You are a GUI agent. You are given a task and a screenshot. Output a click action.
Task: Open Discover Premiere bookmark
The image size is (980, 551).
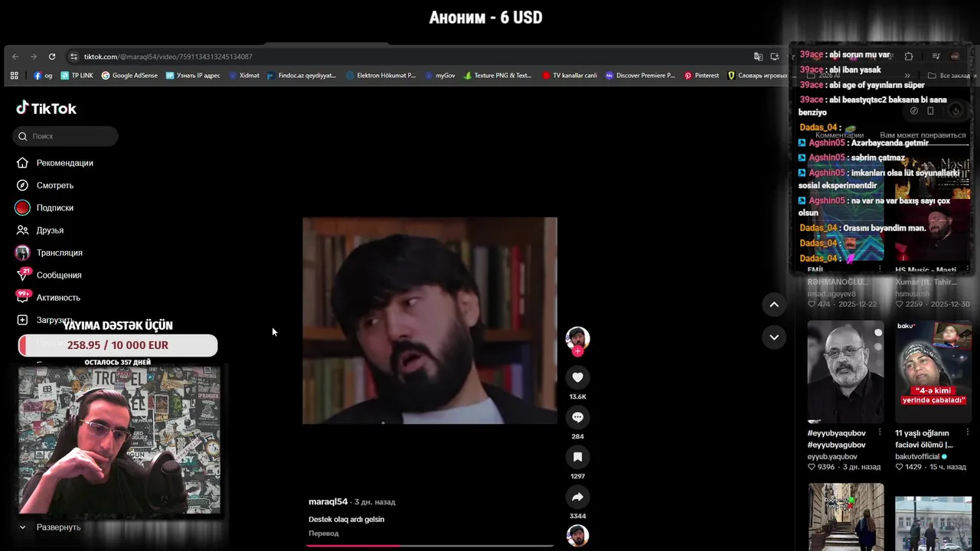[640, 76]
